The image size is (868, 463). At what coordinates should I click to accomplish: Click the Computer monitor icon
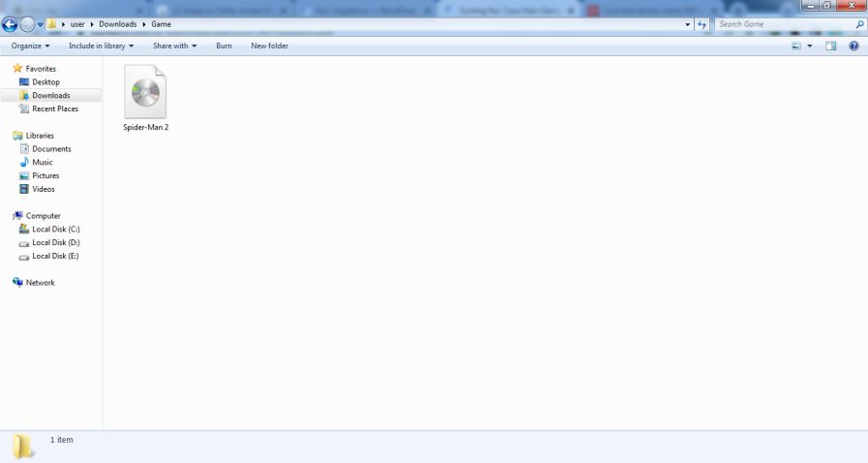point(17,215)
